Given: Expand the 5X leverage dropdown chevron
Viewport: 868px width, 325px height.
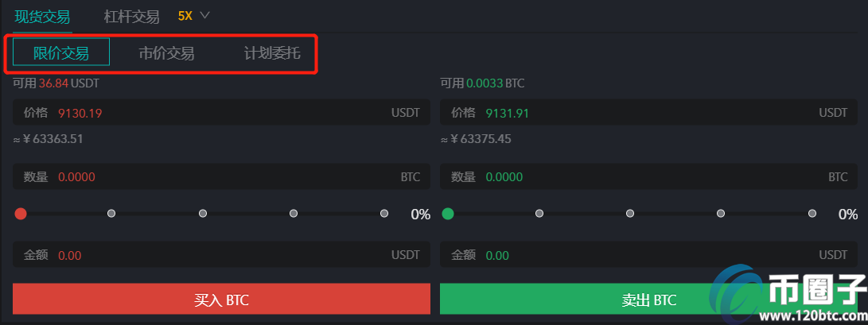Looking at the screenshot, I should point(204,15).
